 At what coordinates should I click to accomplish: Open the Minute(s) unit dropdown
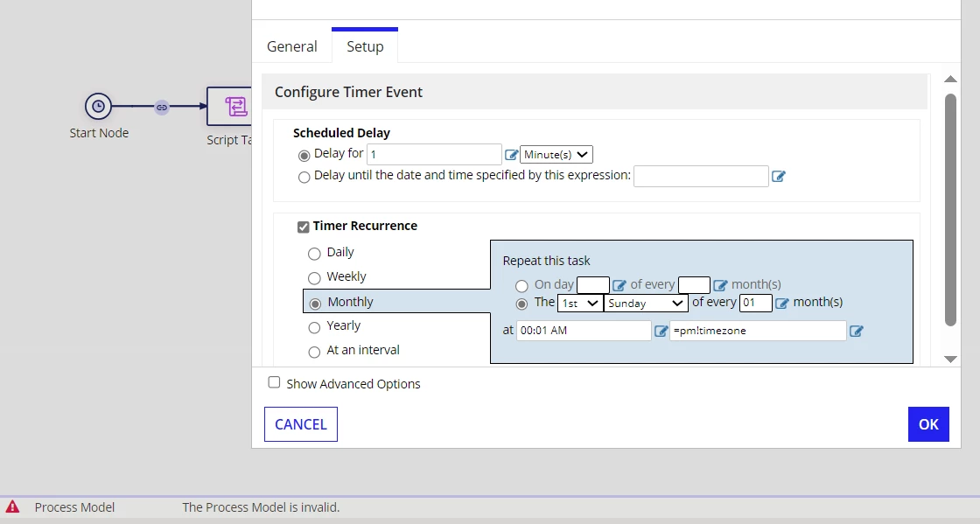pyautogui.click(x=556, y=154)
